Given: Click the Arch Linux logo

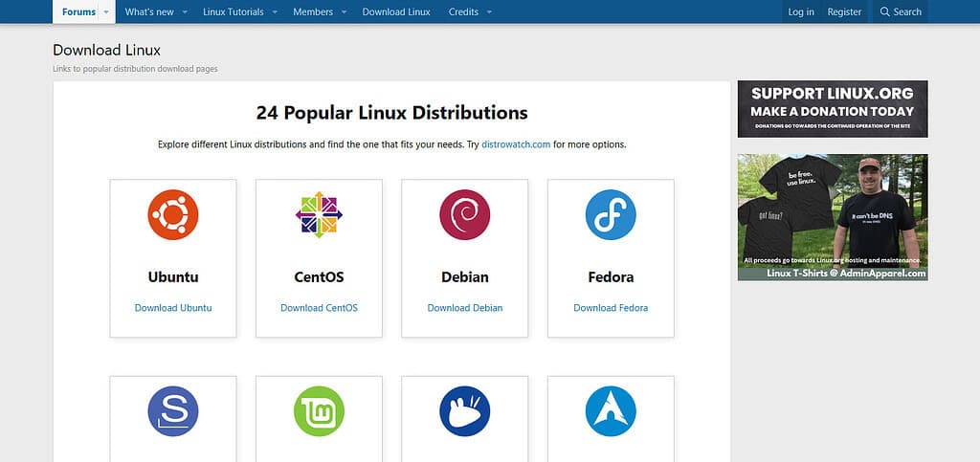Looking at the screenshot, I should coord(611,411).
